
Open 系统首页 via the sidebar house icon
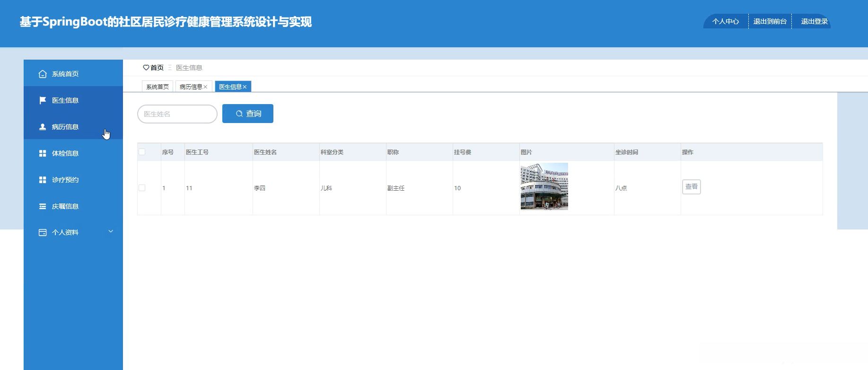(43, 74)
